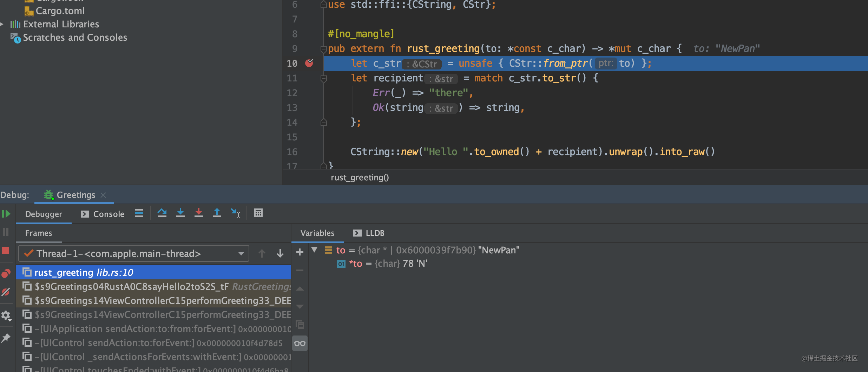868x372 pixels.
Task: Select the sayHello2toS2S_tF stack frame
Action: (153, 287)
